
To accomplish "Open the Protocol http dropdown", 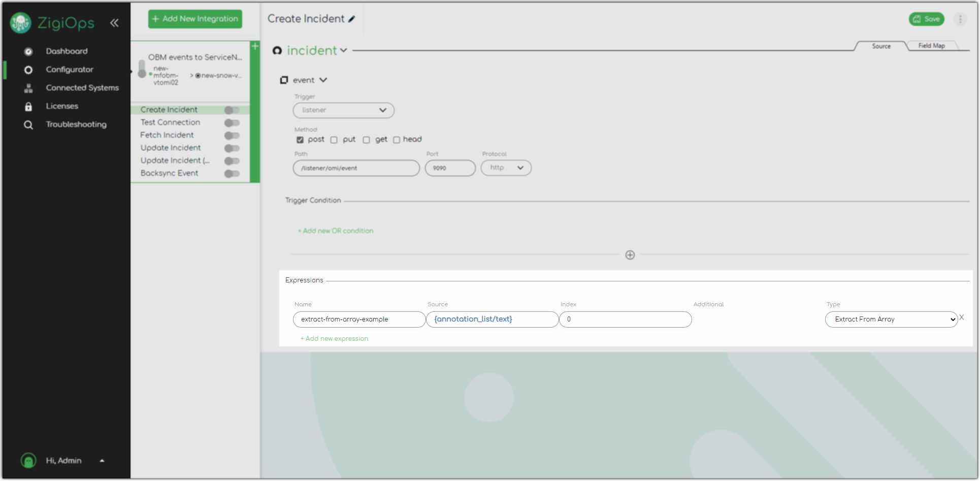I will (506, 168).
